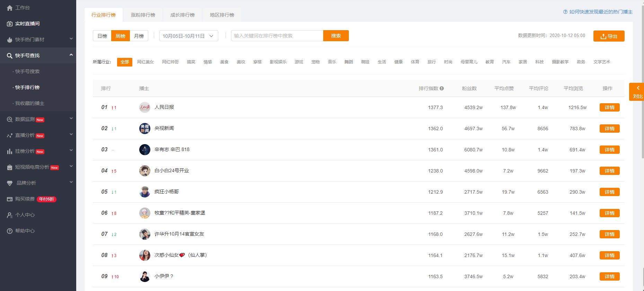The width and height of the screenshot is (644, 291).
Task: Filter by 搞笑 industry
Action: (x=191, y=62)
